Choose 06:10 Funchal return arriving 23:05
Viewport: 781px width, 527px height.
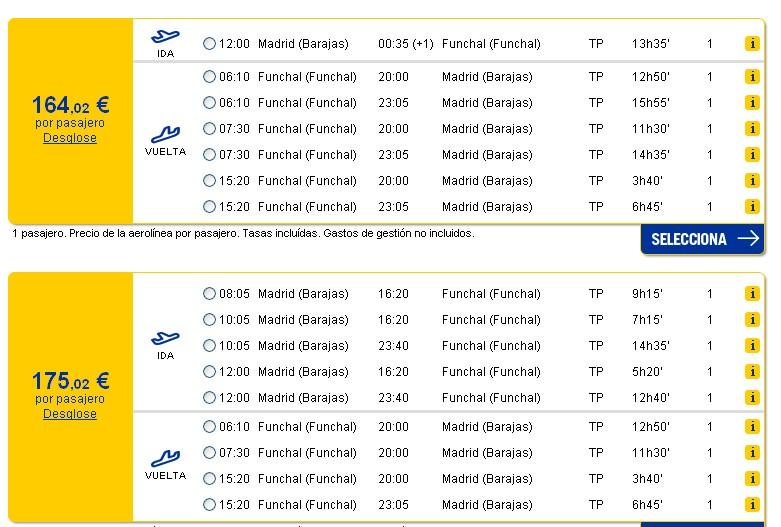pos(209,103)
